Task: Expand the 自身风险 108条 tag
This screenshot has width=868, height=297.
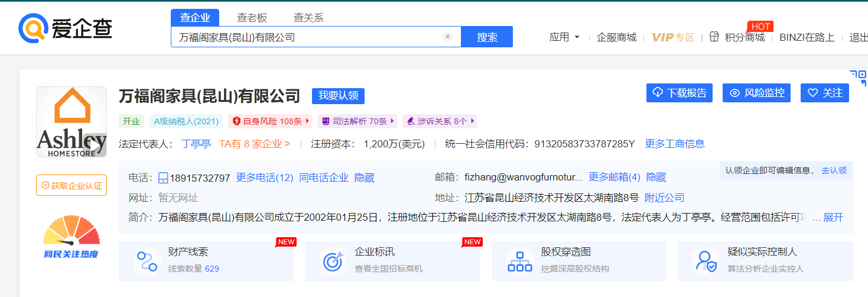Action: [271, 121]
